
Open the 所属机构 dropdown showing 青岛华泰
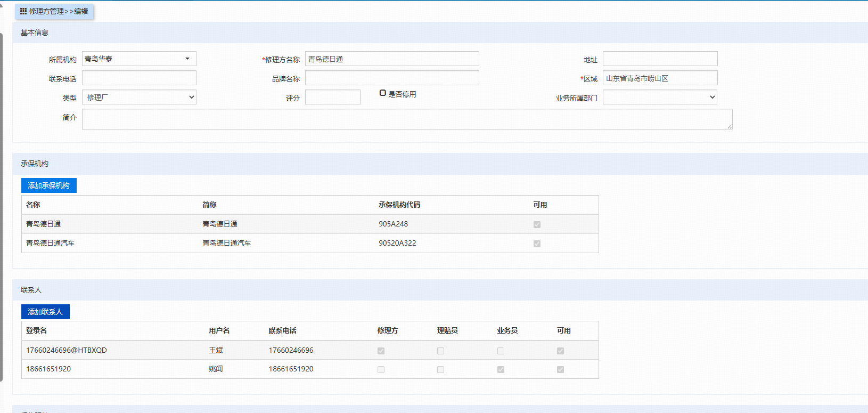click(x=139, y=59)
